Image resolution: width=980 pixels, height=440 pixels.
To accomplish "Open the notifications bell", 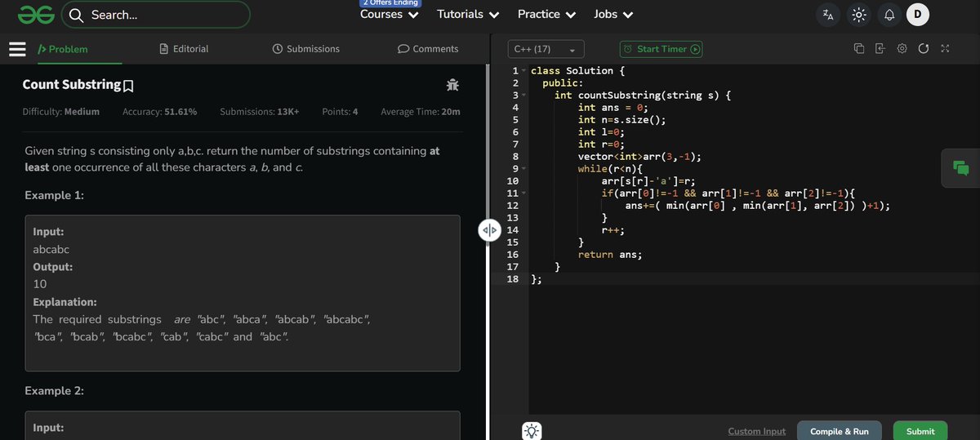I will 889,15.
